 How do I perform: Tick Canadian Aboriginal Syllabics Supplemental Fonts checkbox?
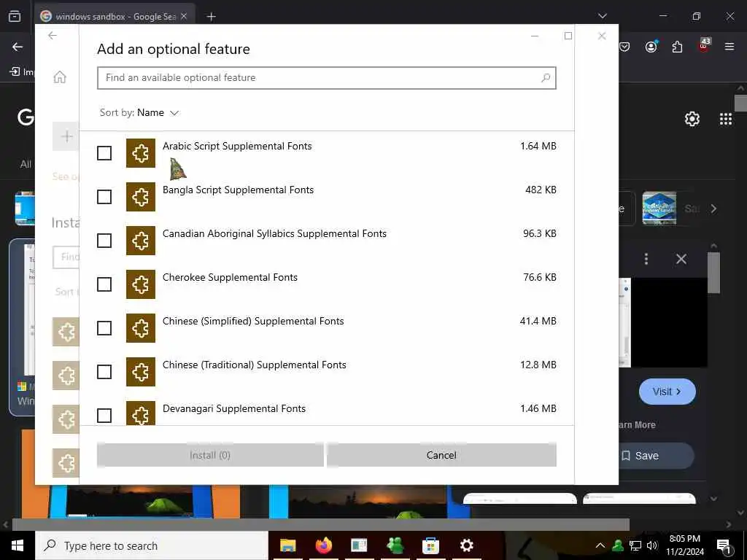[104, 241]
